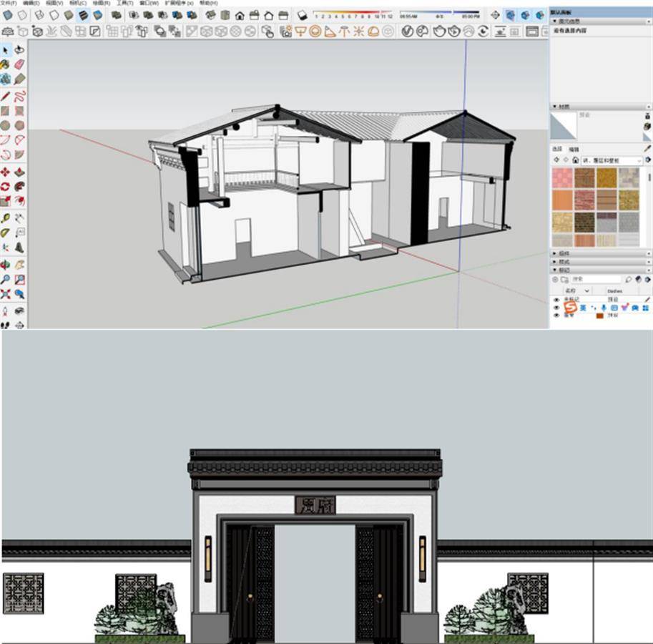The height and width of the screenshot is (644, 653).
Task: Select the arrow Select tool
Action: tap(6, 49)
